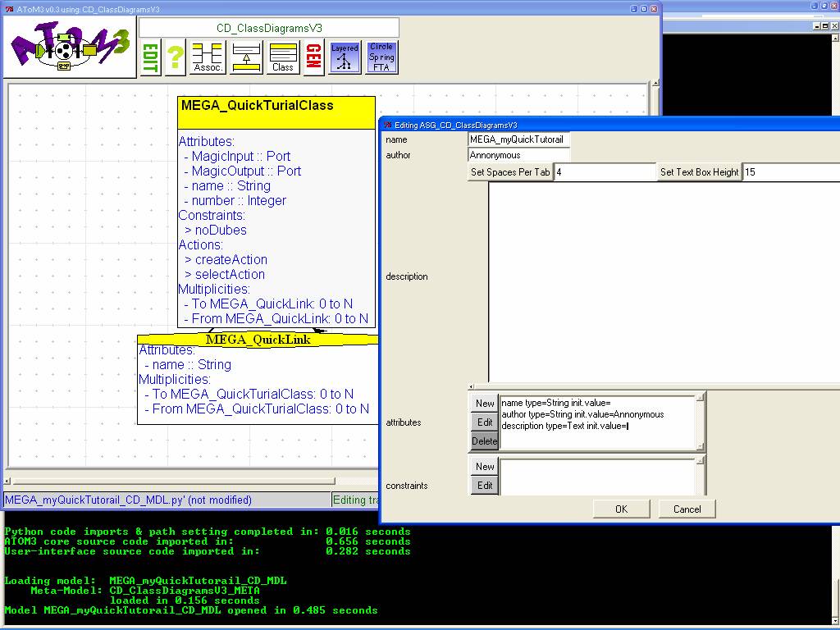Click the red GEN generate icon

coord(313,57)
